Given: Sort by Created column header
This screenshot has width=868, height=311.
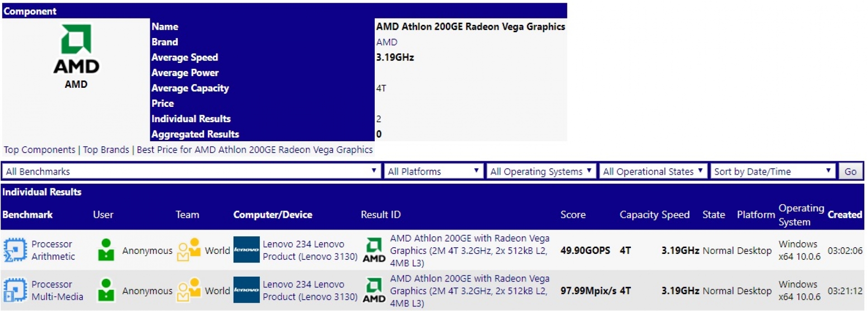Looking at the screenshot, I should 845,215.
